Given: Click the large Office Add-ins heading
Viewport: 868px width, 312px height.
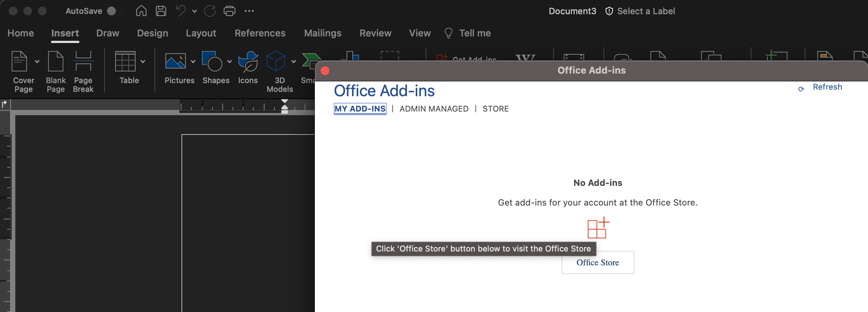Looking at the screenshot, I should pos(384,91).
